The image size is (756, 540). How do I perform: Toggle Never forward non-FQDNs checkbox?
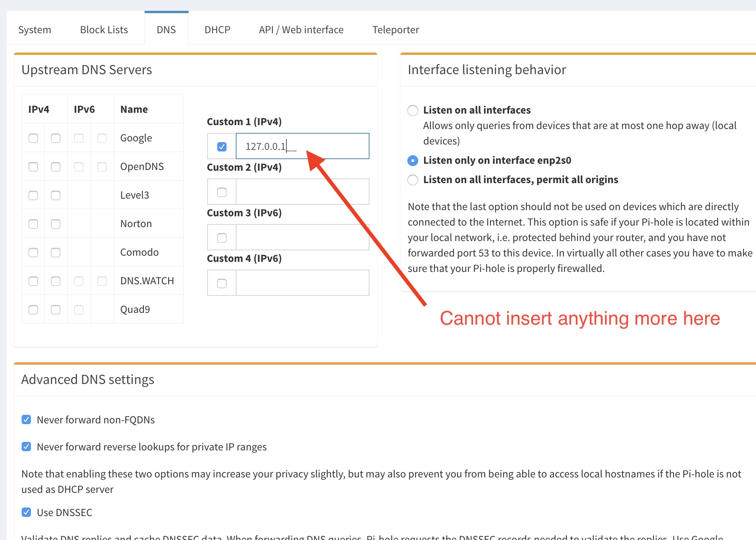[26, 419]
